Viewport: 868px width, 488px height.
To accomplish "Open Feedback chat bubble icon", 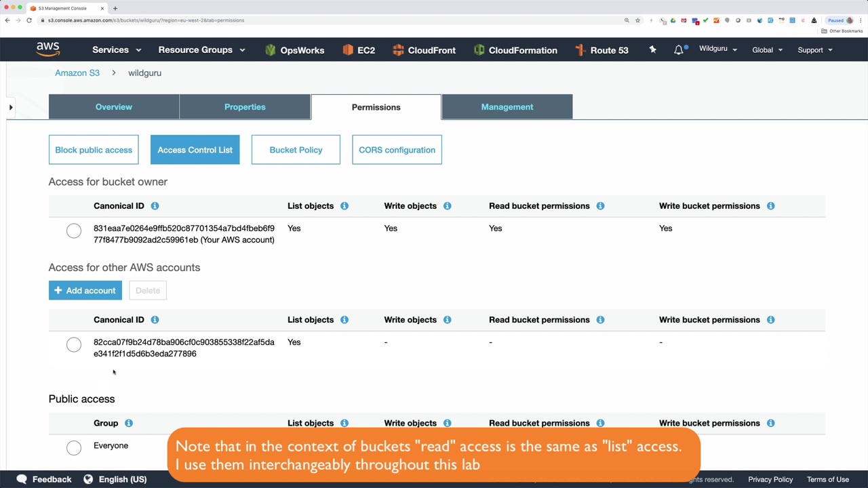I will [22, 479].
